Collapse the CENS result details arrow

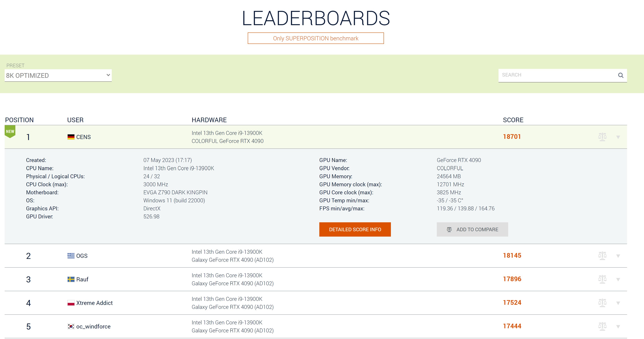coord(618,137)
